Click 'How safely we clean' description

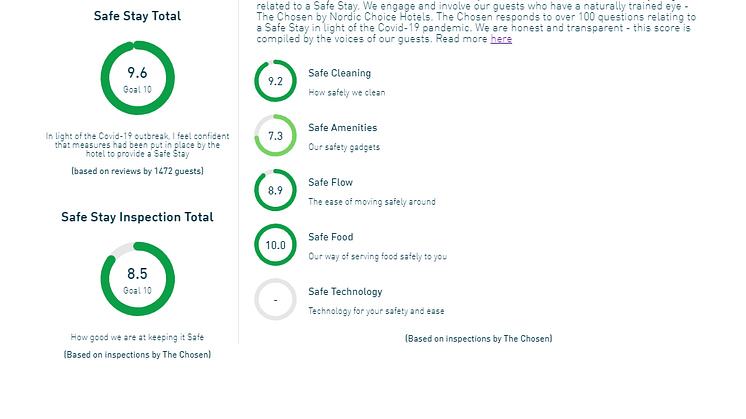pos(346,93)
